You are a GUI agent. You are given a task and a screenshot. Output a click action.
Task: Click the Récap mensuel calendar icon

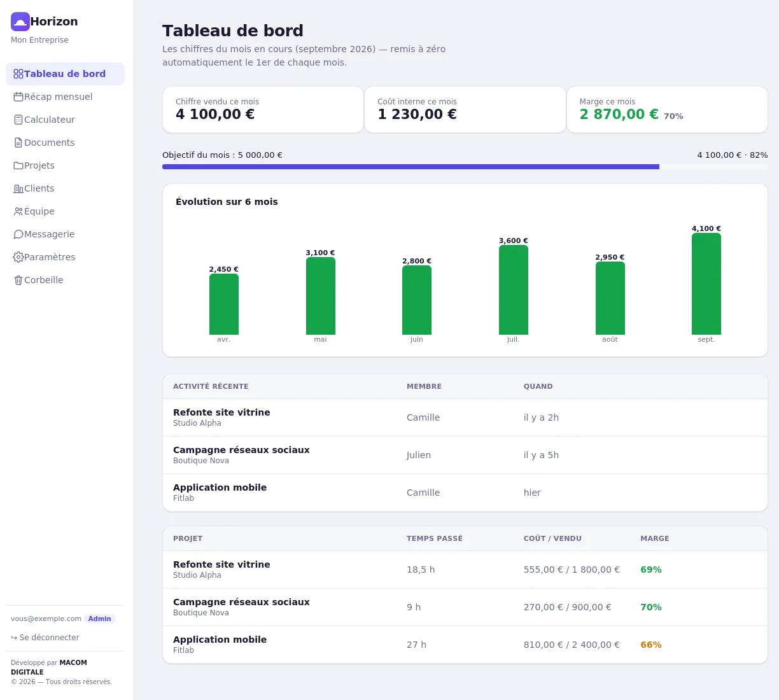click(18, 97)
